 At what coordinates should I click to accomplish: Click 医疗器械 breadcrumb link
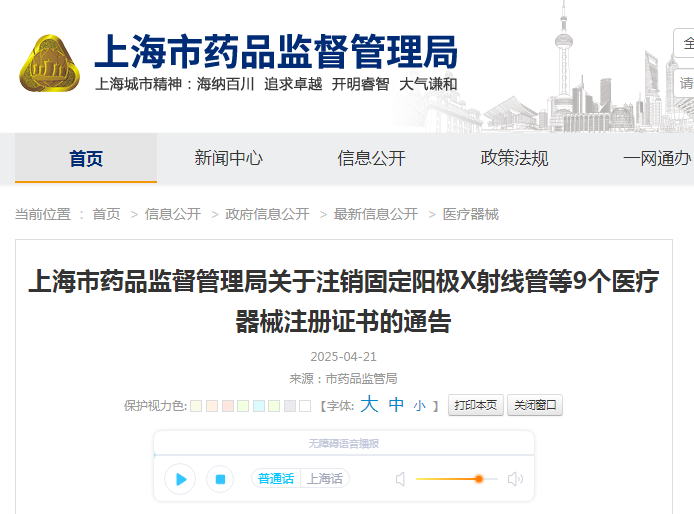470,214
